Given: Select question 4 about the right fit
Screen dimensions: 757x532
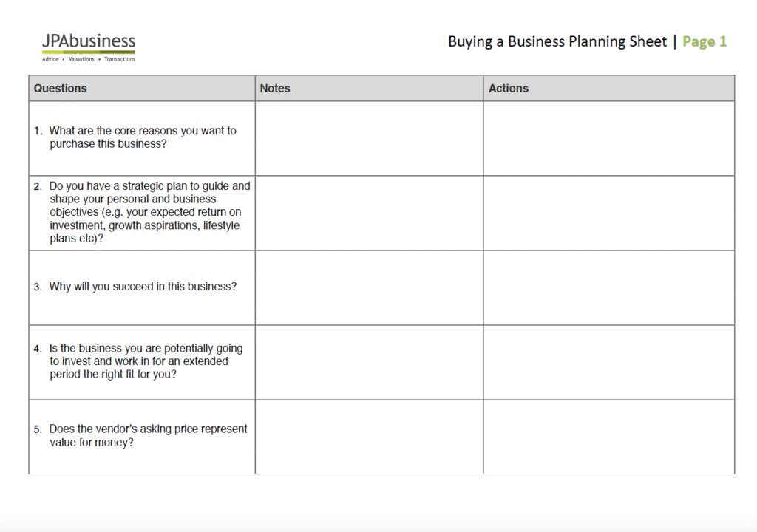Looking at the screenshot, I should click(138, 361).
